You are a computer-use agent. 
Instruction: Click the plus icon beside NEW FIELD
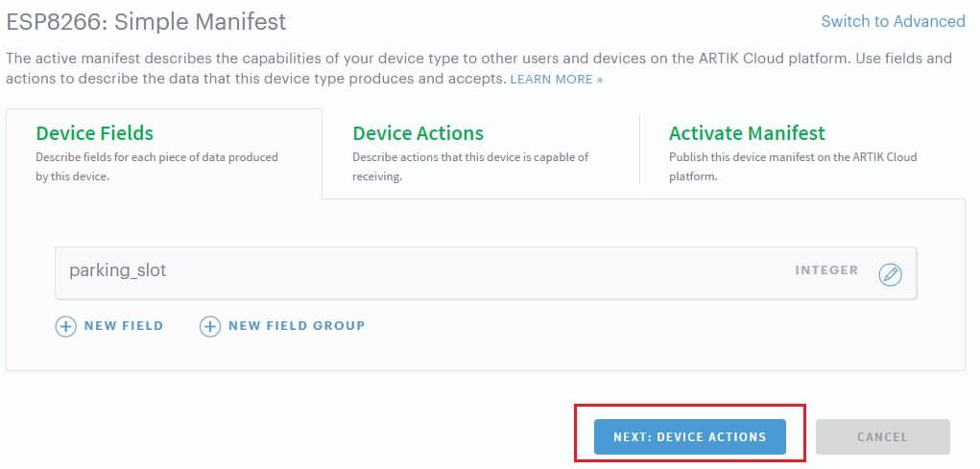tap(65, 326)
